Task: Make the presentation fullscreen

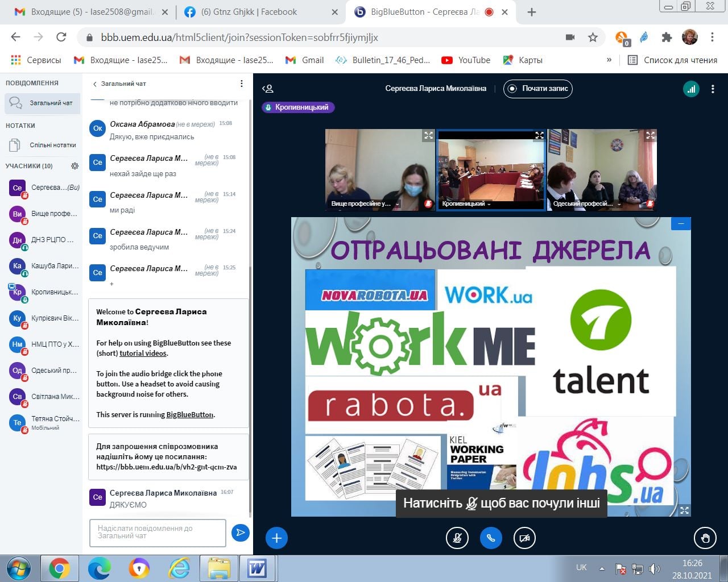Action: tap(684, 510)
